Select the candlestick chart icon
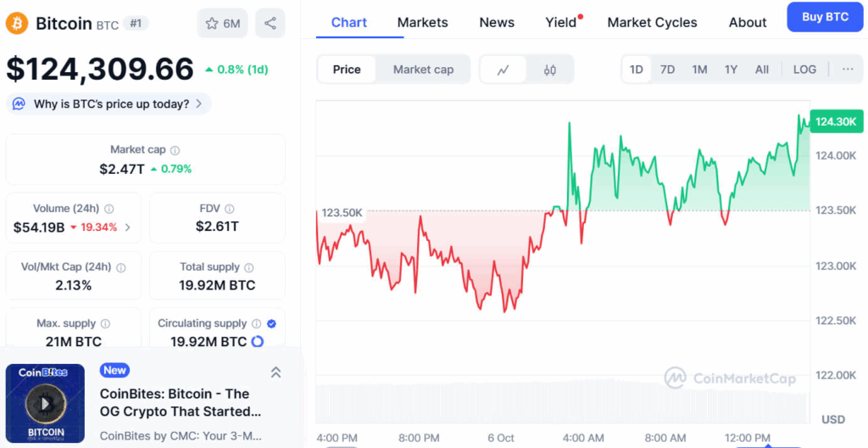Image resolution: width=868 pixels, height=448 pixels. 550,70
